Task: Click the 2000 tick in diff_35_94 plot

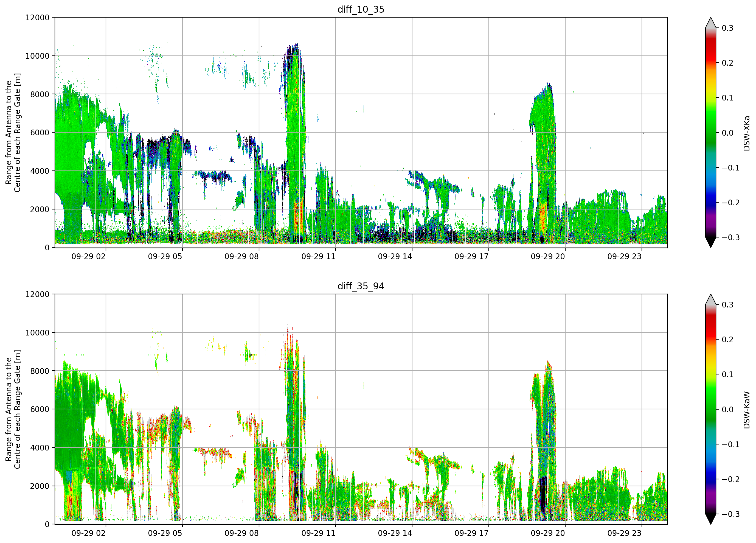Action: [x=40, y=486]
